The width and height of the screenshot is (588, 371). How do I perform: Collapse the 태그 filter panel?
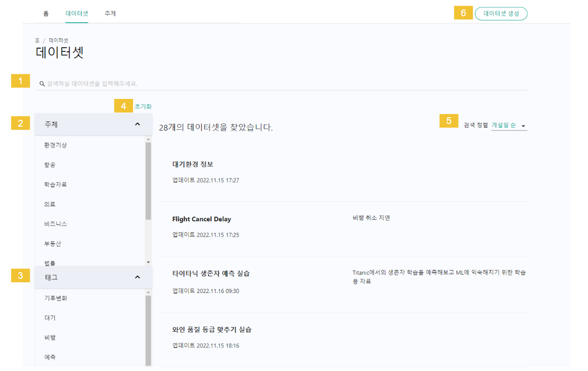[137, 277]
